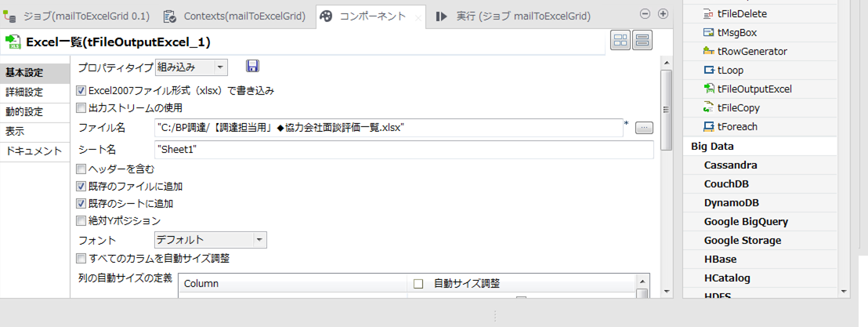The image size is (868, 327).
Task: Click the file browse (...) button
Action: click(644, 128)
